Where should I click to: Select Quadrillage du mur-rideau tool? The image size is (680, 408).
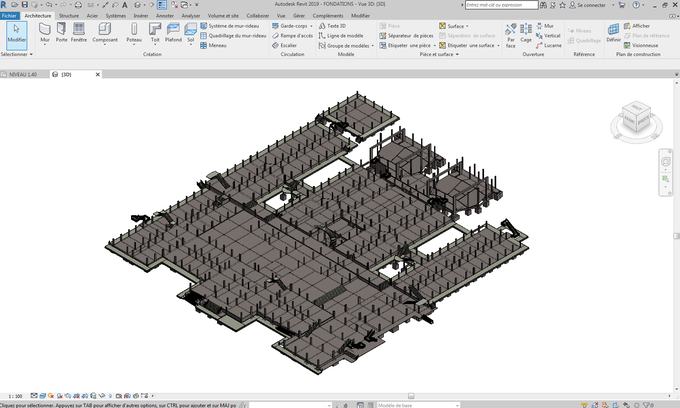[x=233, y=36]
